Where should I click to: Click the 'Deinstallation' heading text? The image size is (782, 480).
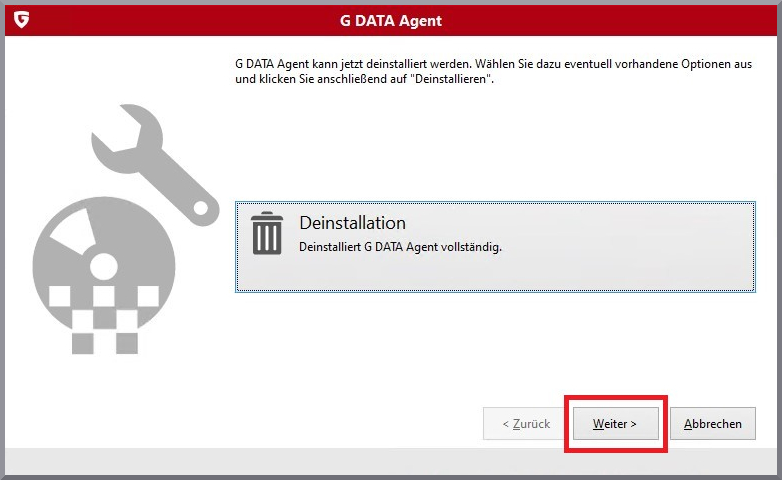tap(352, 223)
